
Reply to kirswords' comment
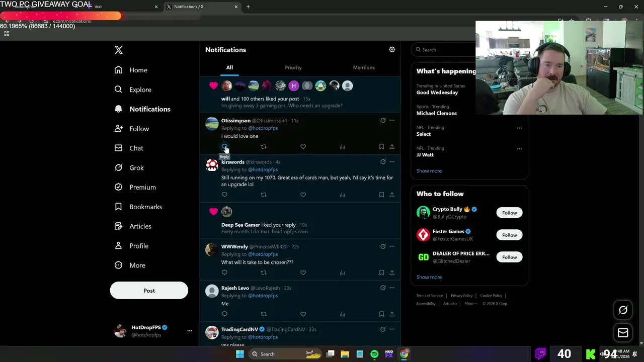[224, 195]
